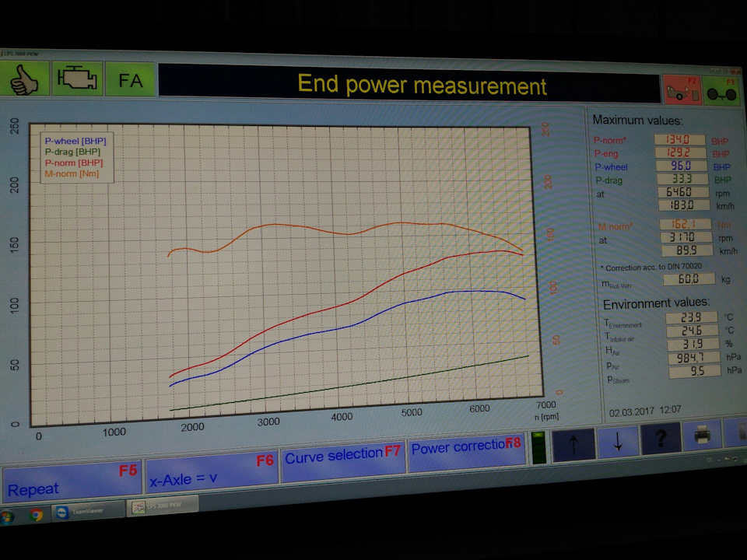Click the 'Environment values:' heading
The height and width of the screenshot is (560, 747).
[657, 303]
